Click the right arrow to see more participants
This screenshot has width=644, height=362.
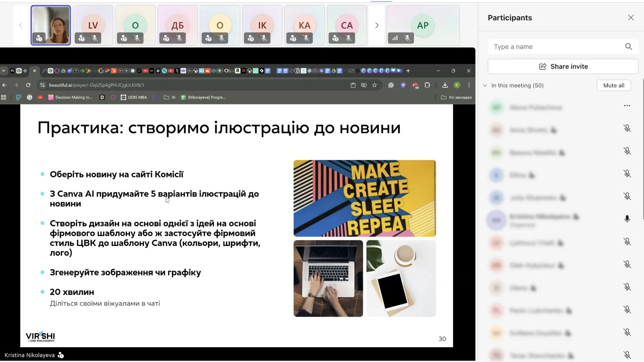tap(377, 25)
